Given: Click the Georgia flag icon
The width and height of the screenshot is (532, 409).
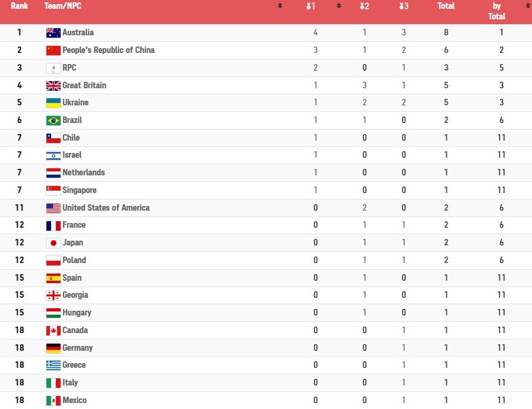Looking at the screenshot, I should 53,295.
